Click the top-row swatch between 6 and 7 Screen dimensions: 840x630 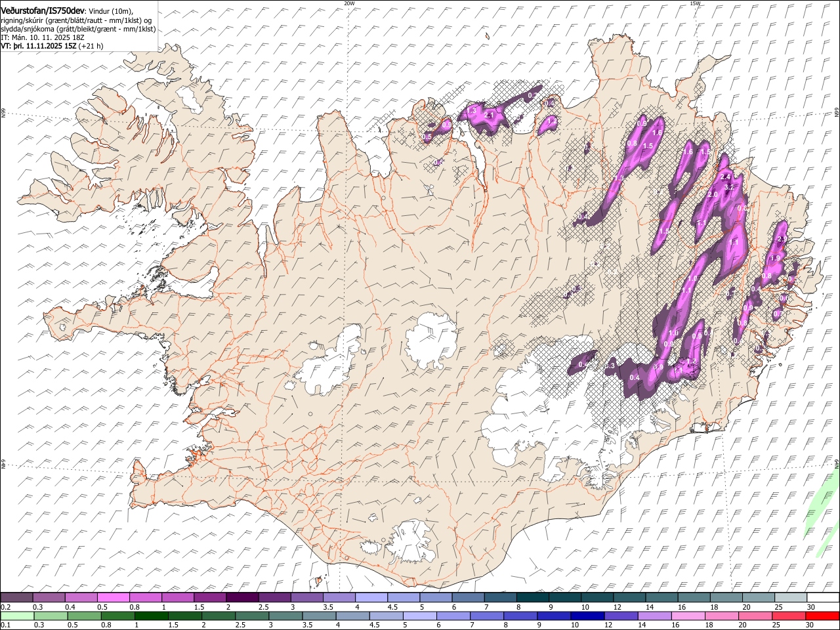tap(467, 597)
